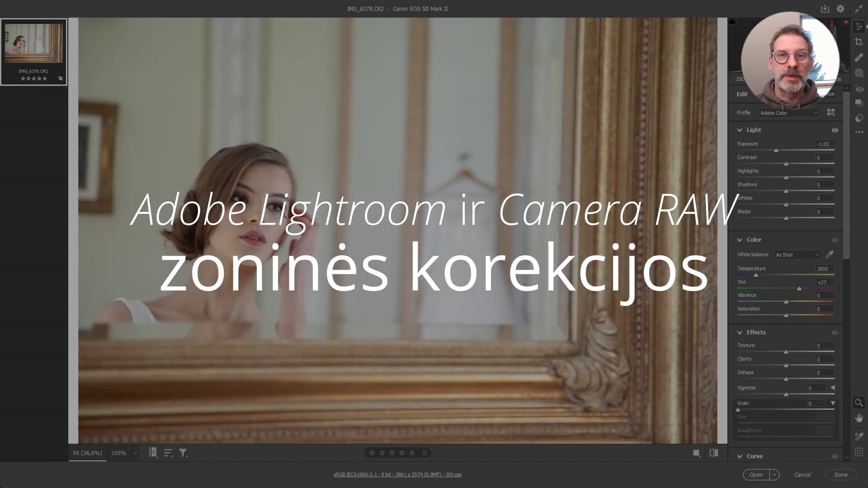Image resolution: width=868 pixels, height=488 pixels.
Task: Choose the Healing bandage tool
Action: pos(859,57)
